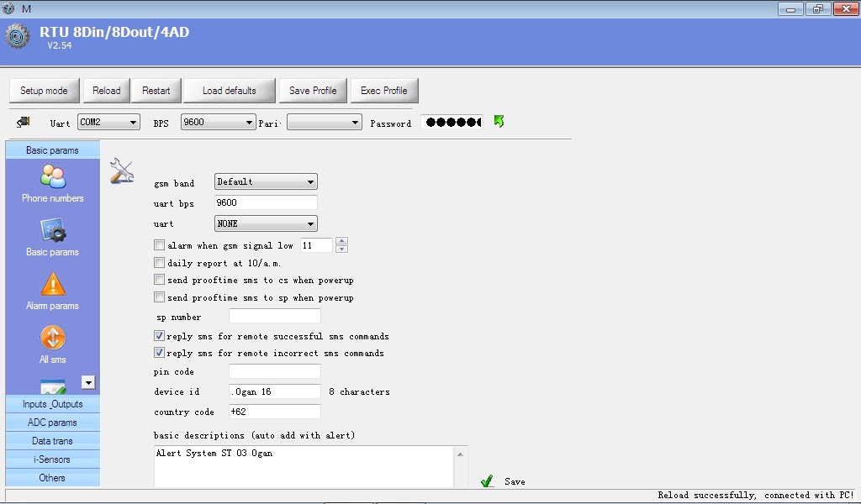Click the Save text label
This screenshot has width=861, height=504.
515,481
